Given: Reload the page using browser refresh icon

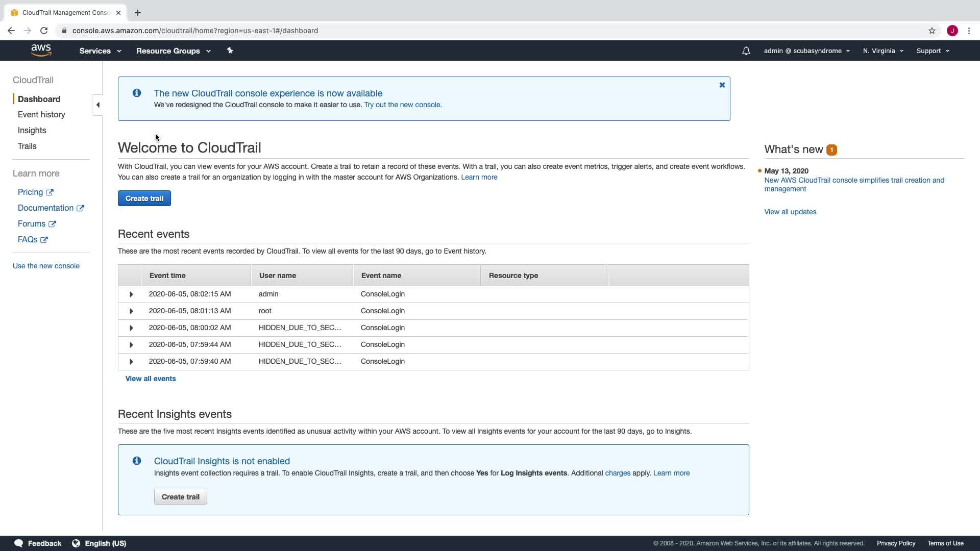Looking at the screenshot, I should (x=44, y=31).
